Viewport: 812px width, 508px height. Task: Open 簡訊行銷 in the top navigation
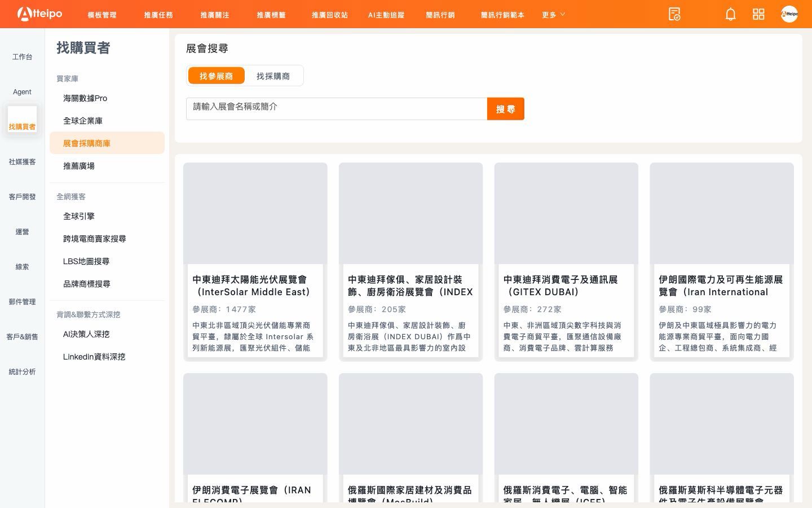[x=440, y=15]
